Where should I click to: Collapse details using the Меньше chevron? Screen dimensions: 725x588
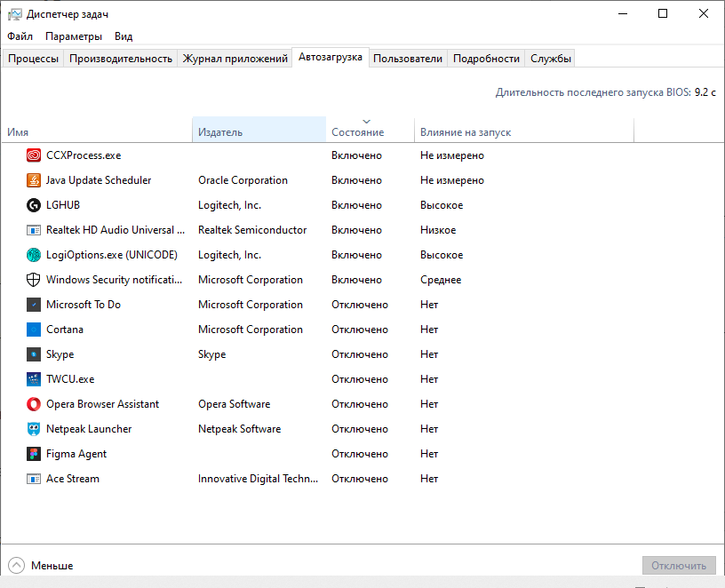coord(17,565)
